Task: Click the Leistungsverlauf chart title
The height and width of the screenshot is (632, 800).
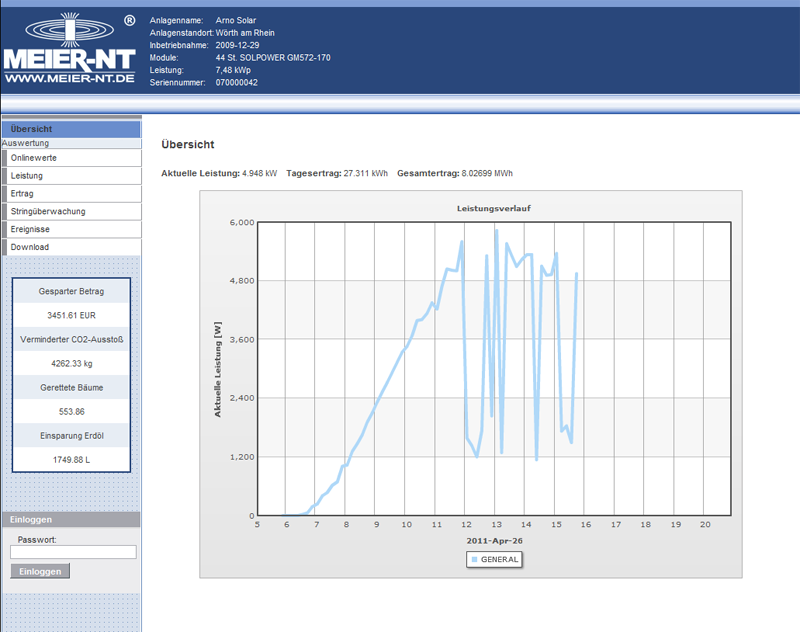Action: click(493, 208)
